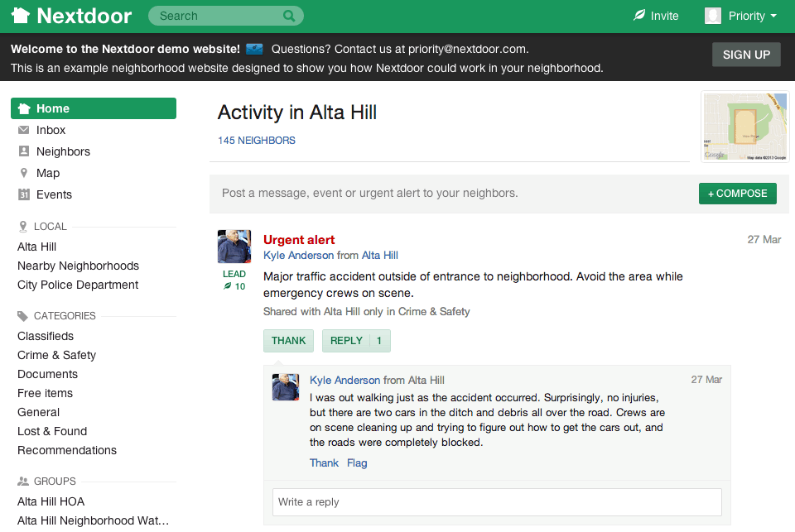Screen dimensions: 795x532
Task: Open Kyle Anderson's profile from the reply
Action: [344, 380]
